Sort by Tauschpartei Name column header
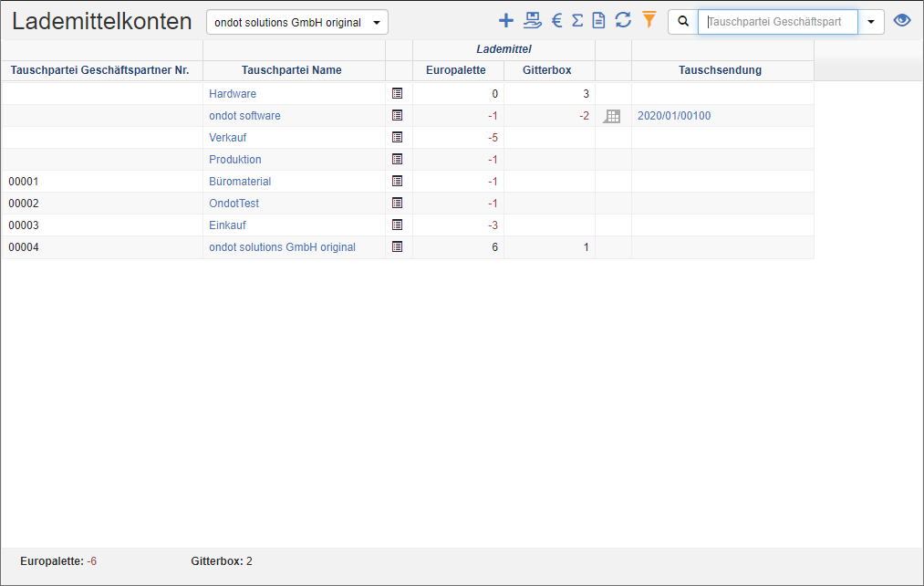 tap(293, 70)
